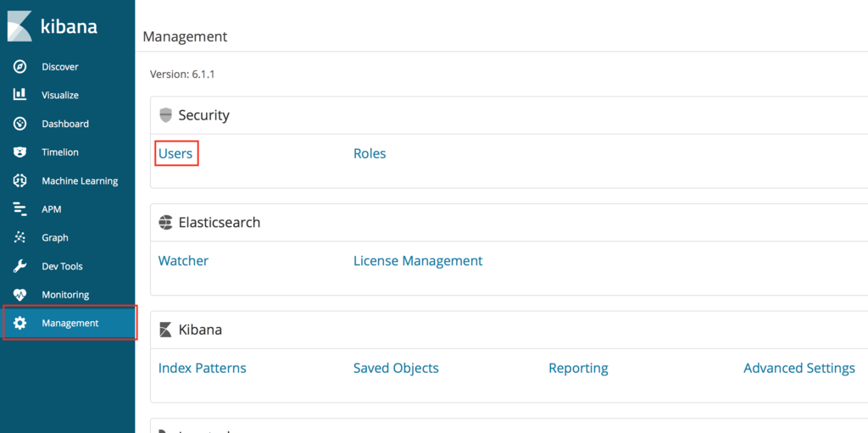
Task: Click the Dev Tools wrench icon
Action: pyautogui.click(x=20, y=266)
